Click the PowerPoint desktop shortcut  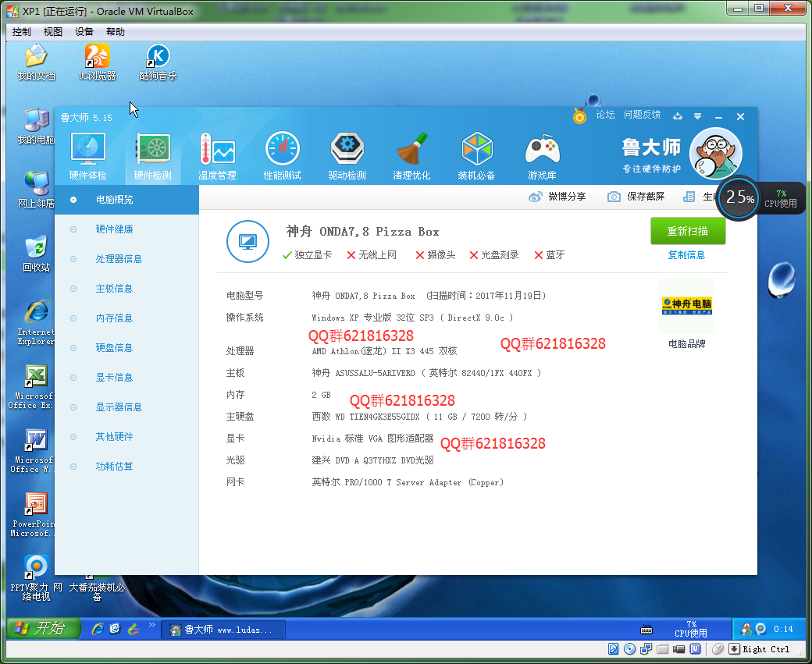(x=34, y=514)
